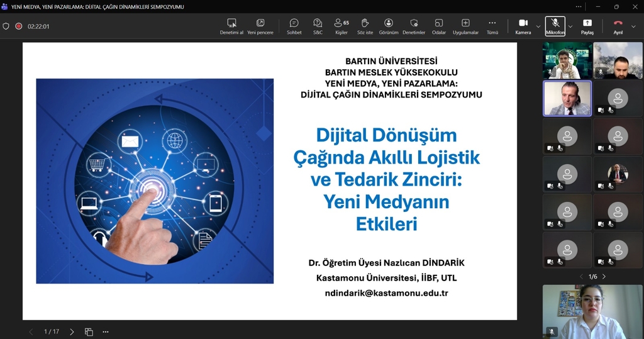Viewport: 644px width, 339px height.
Task: Open Odalar breakout rooms
Action: coord(438,26)
